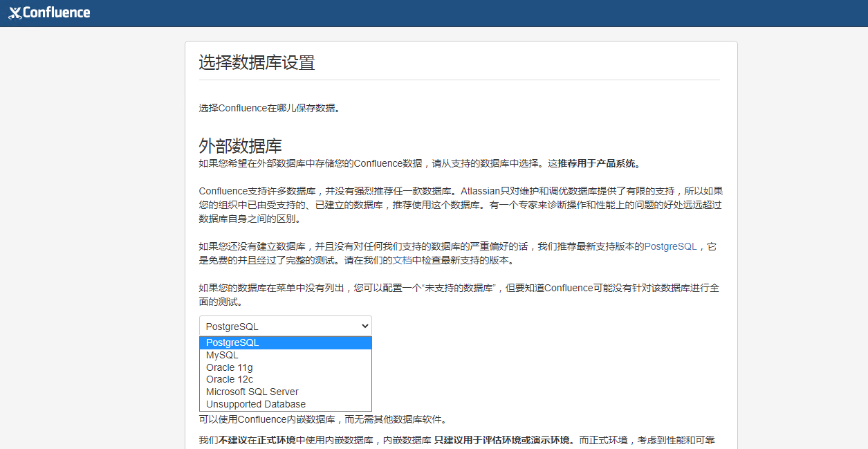Pick Oracle 11g from the list
868x449 pixels.
[x=286, y=367]
